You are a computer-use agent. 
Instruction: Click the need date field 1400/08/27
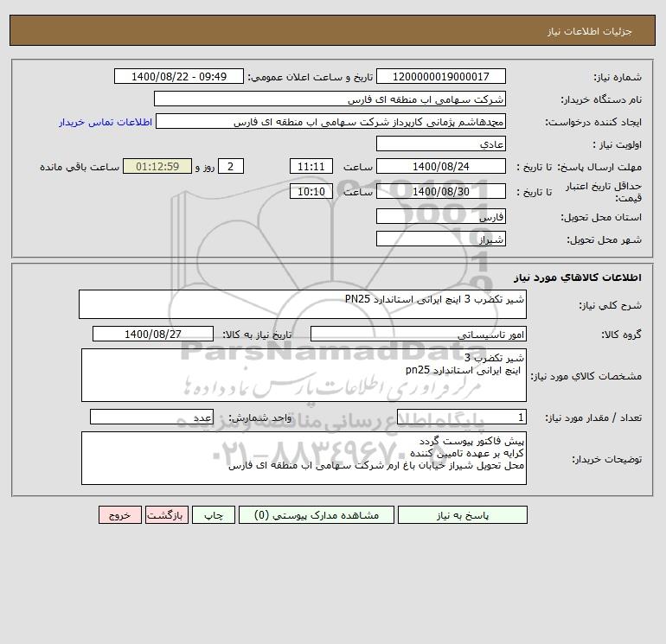153,334
